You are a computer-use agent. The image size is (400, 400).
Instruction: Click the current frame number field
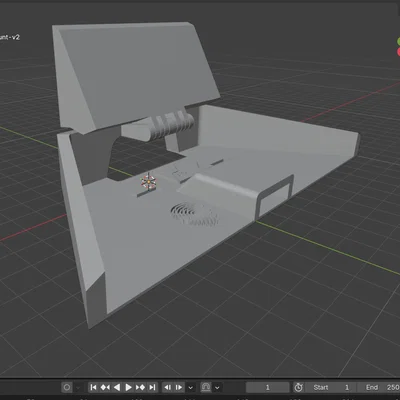click(x=268, y=387)
